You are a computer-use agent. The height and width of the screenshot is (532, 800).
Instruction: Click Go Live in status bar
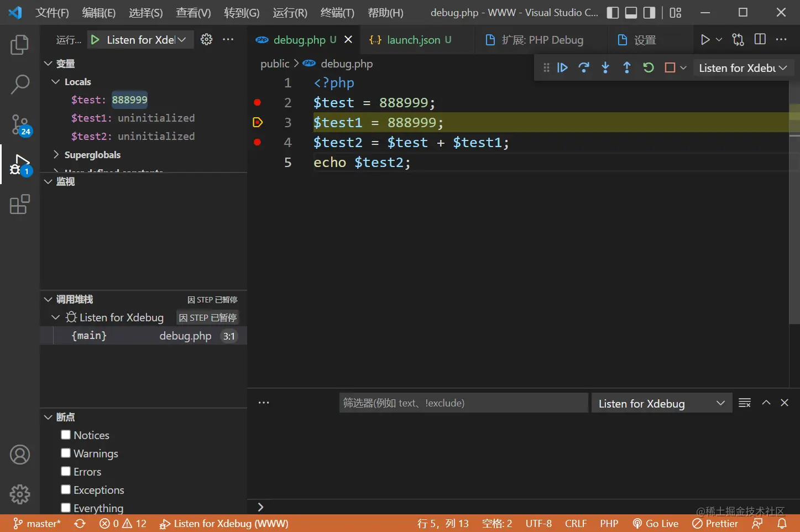tap(656, 524)
